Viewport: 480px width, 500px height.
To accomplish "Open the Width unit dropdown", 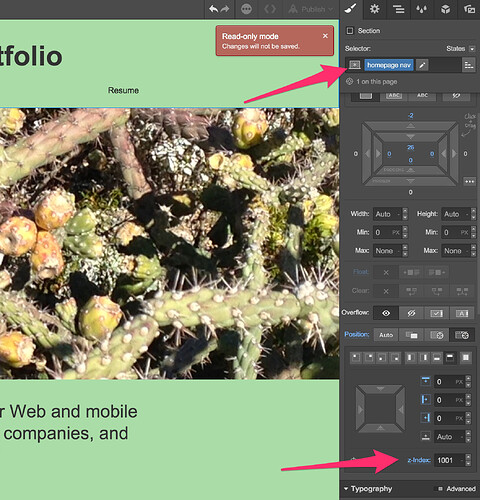I will pyautogui.click(x=399, y=214).
